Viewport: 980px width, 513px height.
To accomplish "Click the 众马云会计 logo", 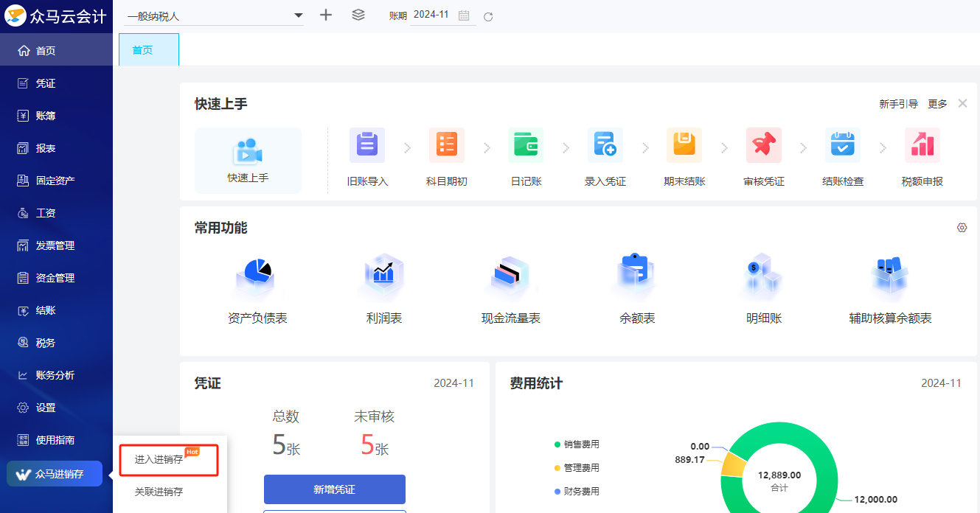I will [57, 16].
